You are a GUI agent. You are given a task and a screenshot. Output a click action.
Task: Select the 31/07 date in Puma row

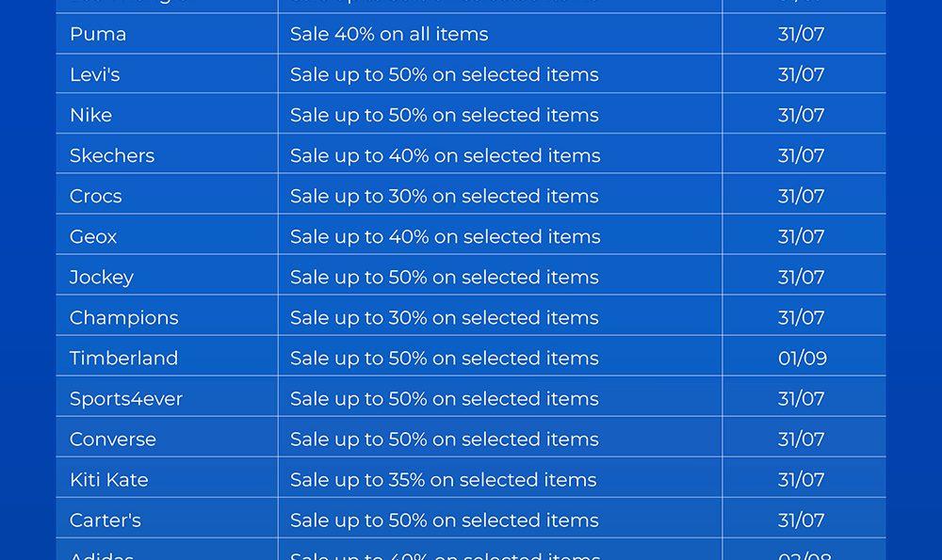[802, 35]
